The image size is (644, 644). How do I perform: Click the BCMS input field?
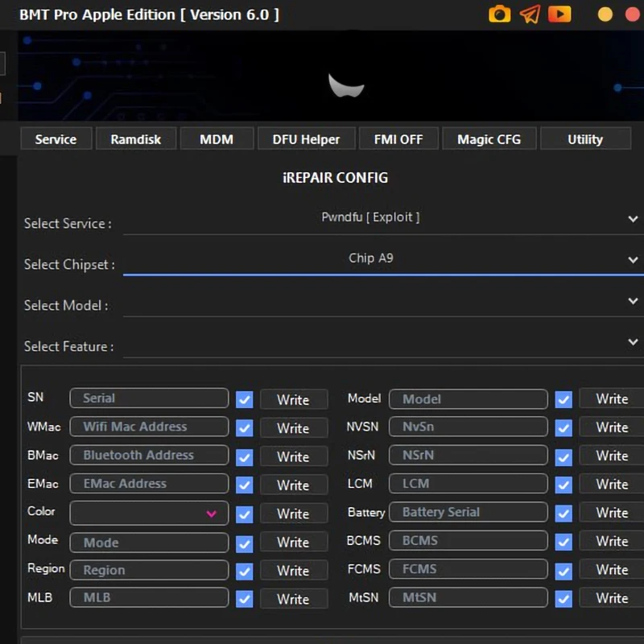point(469,540)
